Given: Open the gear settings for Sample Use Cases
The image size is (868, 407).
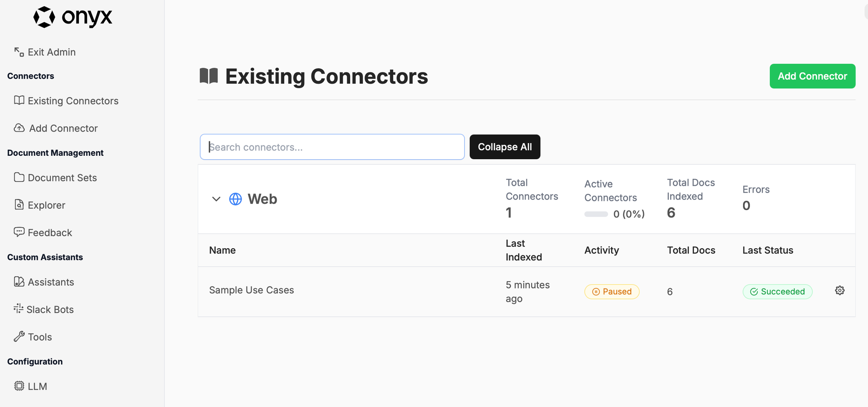Looking at the screenshot, I should (840, 291).
